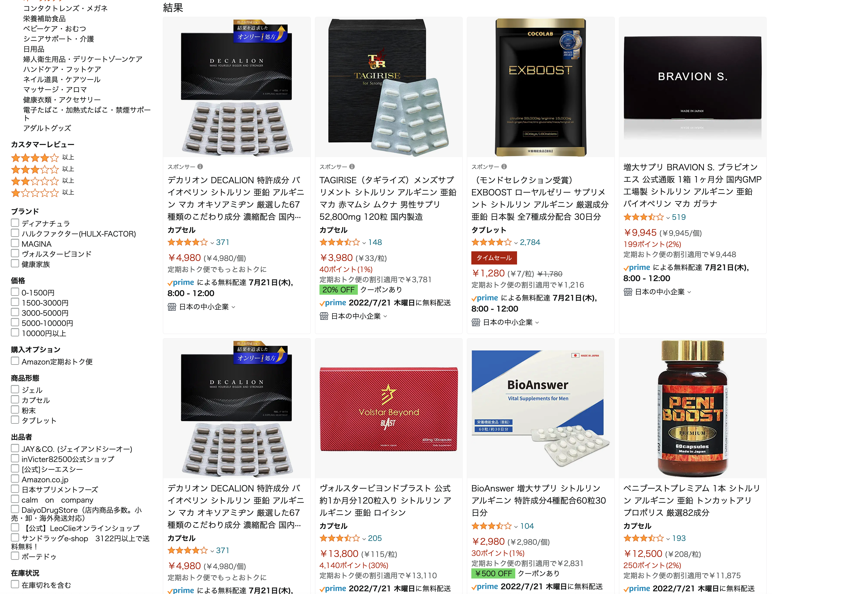Open 2,784 reviews link for EXBOOST
This screenshot has height=594, width=868.
530,242
